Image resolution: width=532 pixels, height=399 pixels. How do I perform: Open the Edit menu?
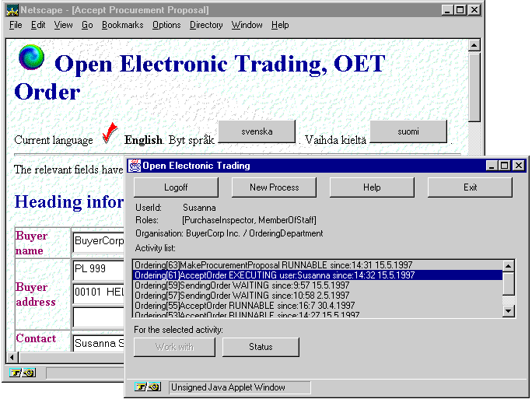[38, 25]
